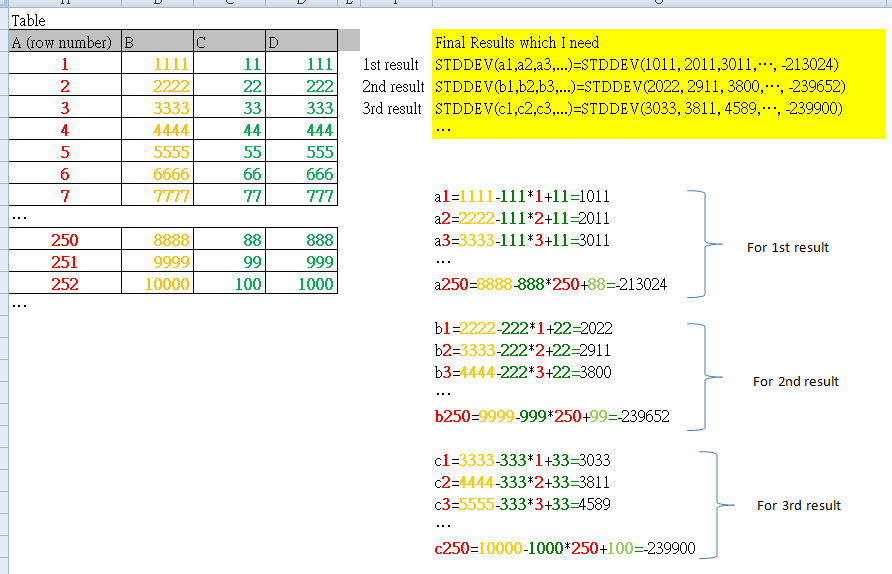Select the gray 'C' table header cell
892x574 pixels.
[x=228, y=42]
